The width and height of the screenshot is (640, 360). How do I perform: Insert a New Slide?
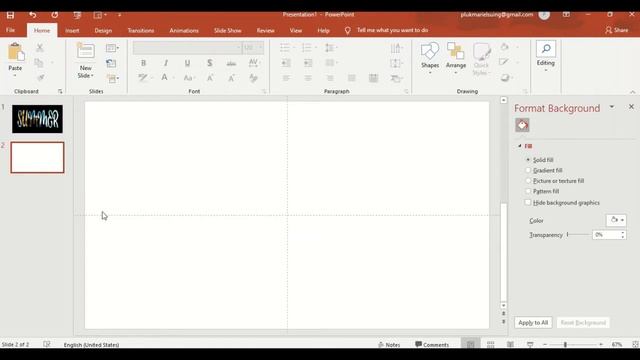coord(86,60)
